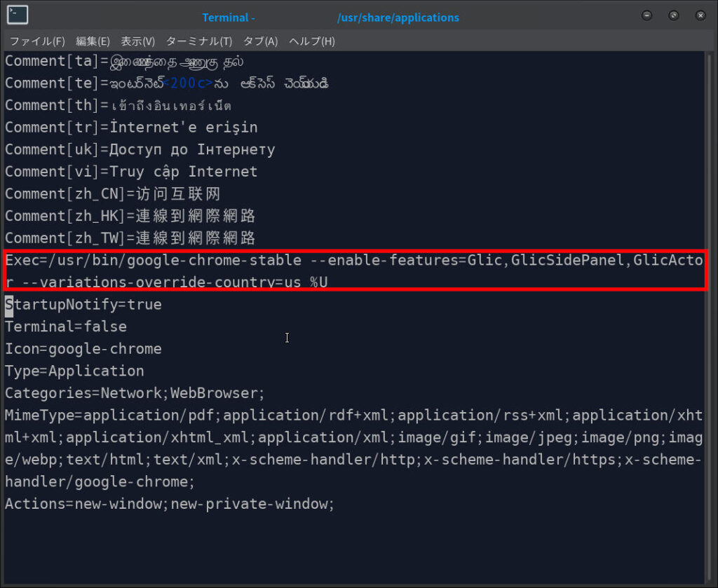Click the Comment[uk] line
This screenshot has width=718, height=588.
pyautogui.click(x=140, y=150)
